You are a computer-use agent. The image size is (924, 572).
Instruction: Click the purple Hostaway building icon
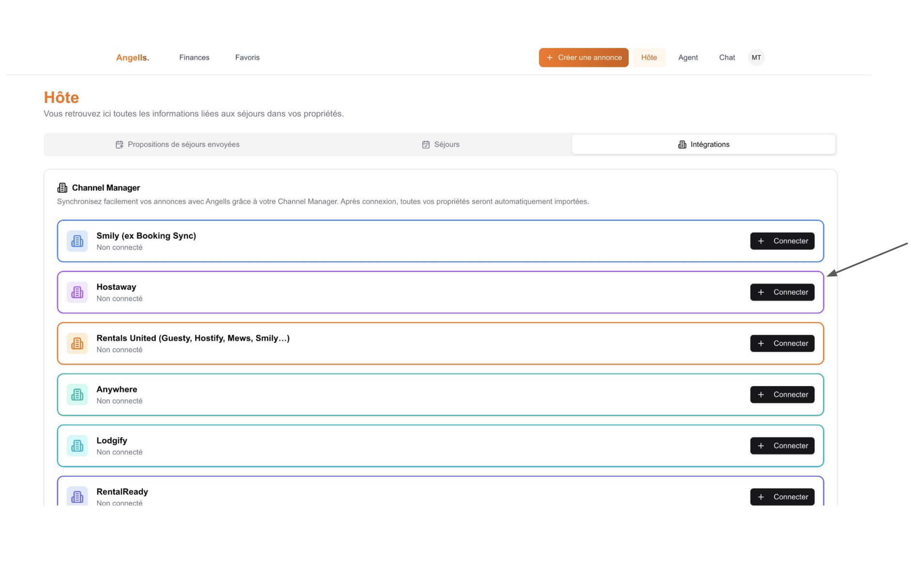(x=77, y=292)
